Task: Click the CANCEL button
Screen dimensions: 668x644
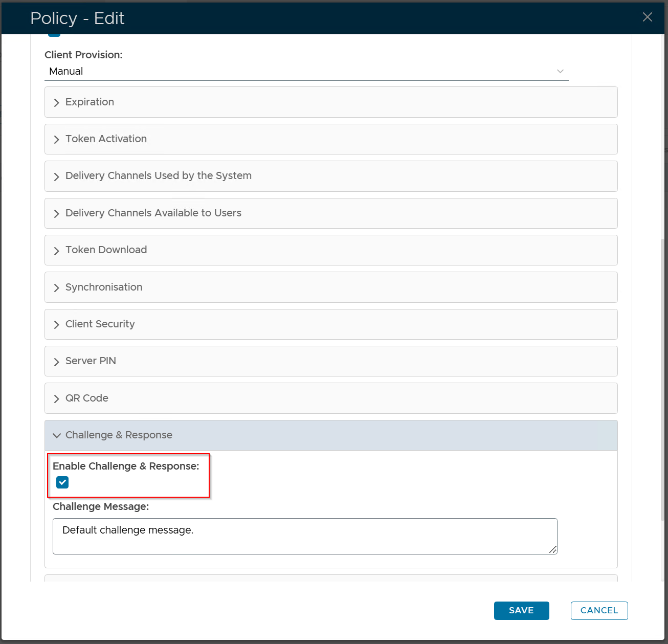Action: pos(599,610)
